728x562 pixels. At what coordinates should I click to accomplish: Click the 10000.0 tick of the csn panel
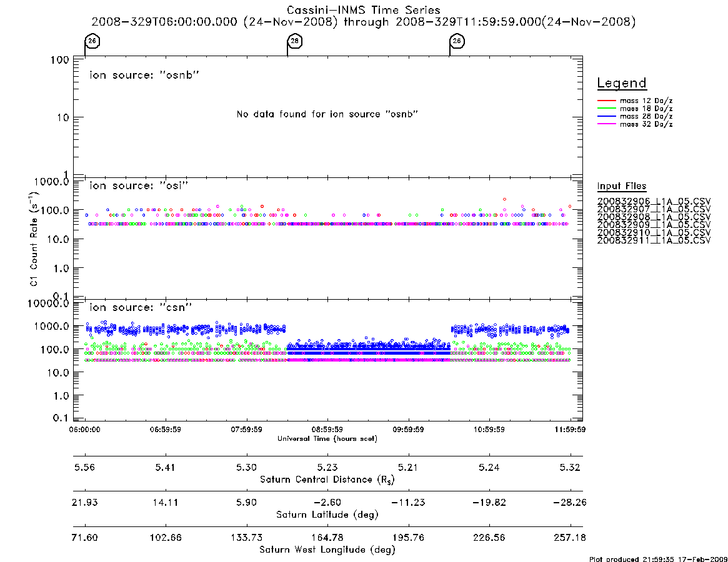[x=48, y=303]
